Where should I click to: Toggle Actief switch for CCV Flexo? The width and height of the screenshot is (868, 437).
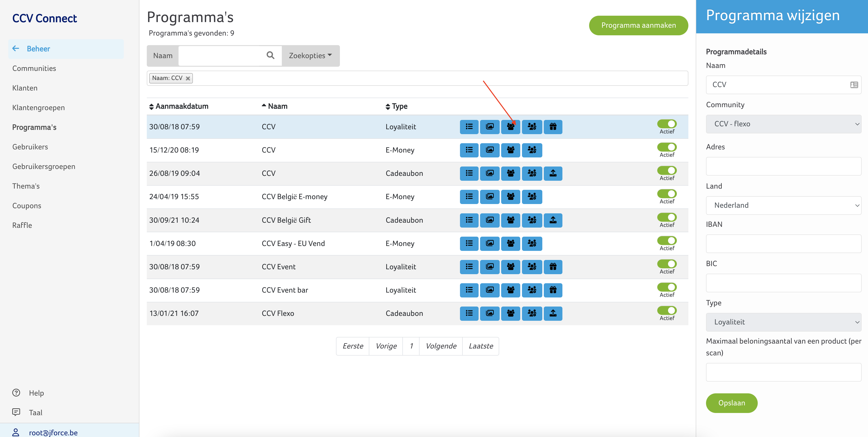(667, 310)
